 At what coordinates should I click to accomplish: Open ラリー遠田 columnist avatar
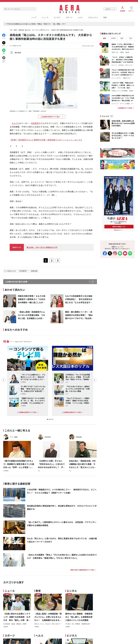6,437
